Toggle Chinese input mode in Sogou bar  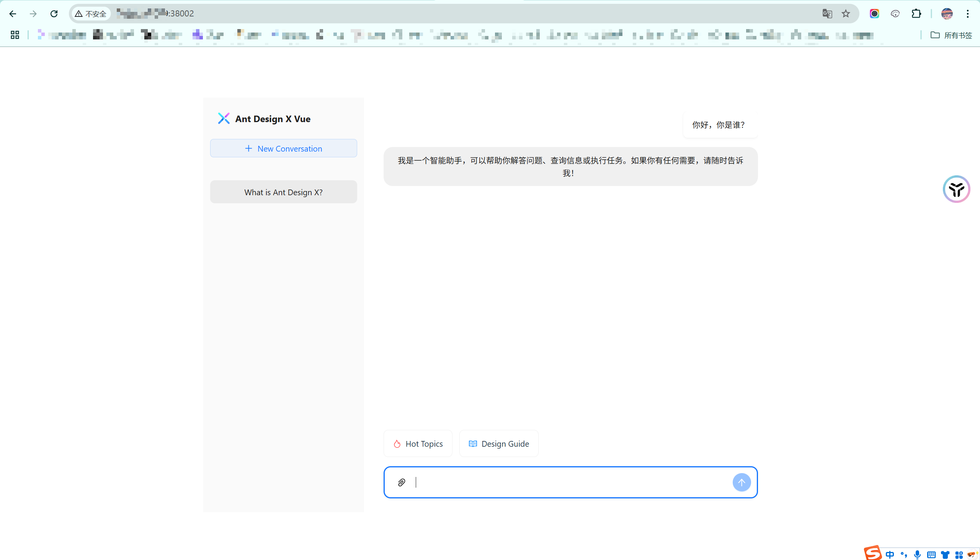coord(890,554)
